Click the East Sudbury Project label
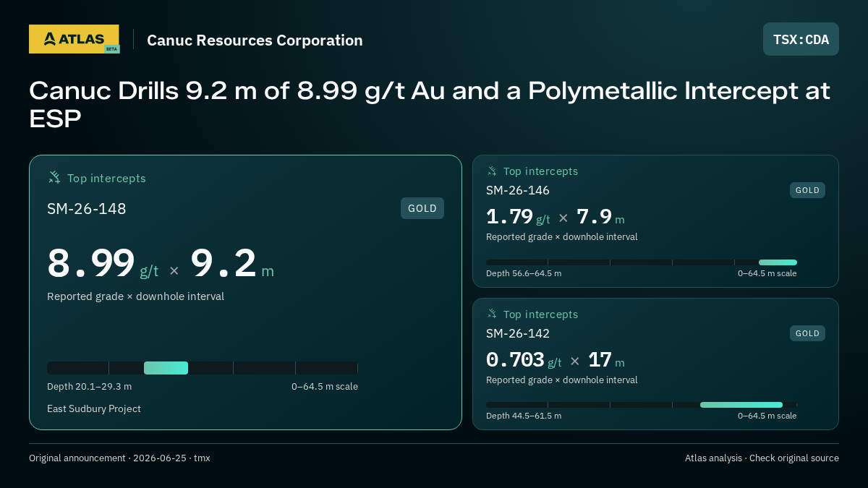This screenshot has width=868, height=488. pyautogui.click(x=94, y=408)
